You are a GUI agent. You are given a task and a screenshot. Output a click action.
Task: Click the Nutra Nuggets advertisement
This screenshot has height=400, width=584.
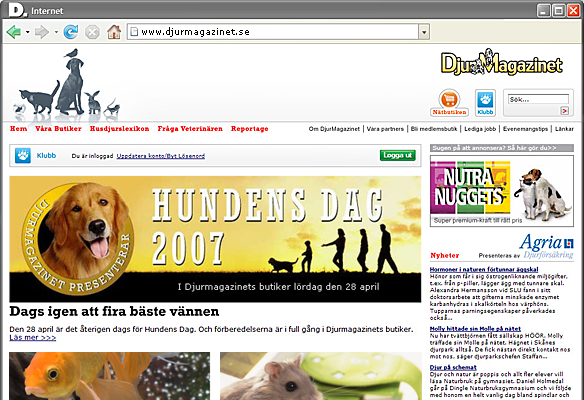pos(502,191)
